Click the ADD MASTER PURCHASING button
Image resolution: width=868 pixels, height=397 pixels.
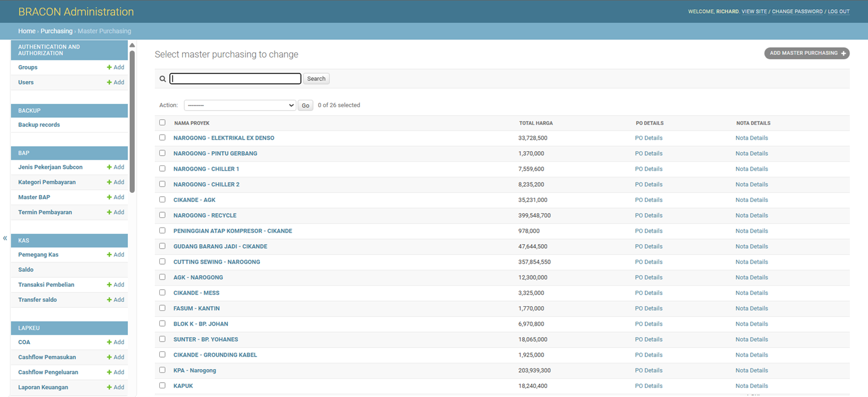tap(807, 53)
